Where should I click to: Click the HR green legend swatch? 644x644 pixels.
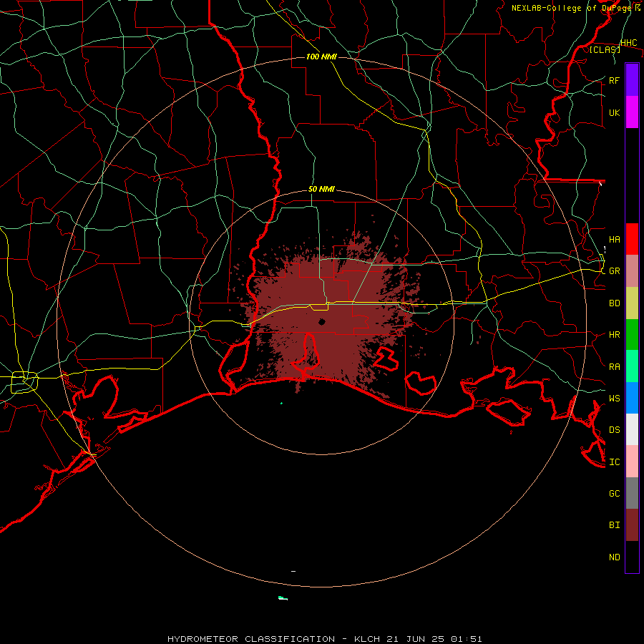click(x=632, y=335)
